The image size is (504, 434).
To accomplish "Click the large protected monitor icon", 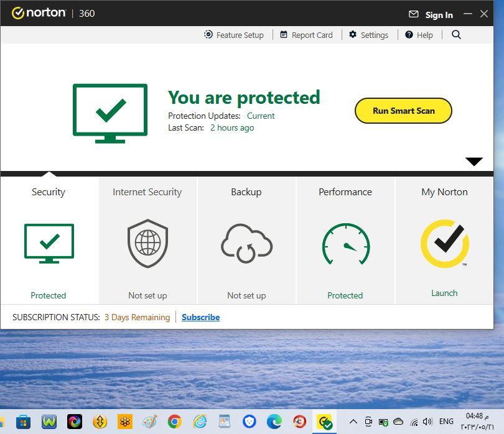I will (x=110, y=113).
